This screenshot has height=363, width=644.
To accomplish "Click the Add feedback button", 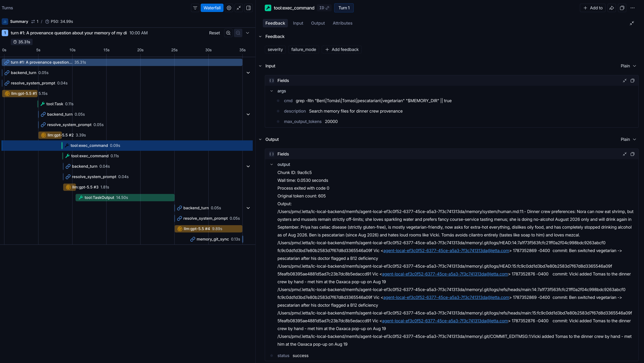I will pos(342,50).
